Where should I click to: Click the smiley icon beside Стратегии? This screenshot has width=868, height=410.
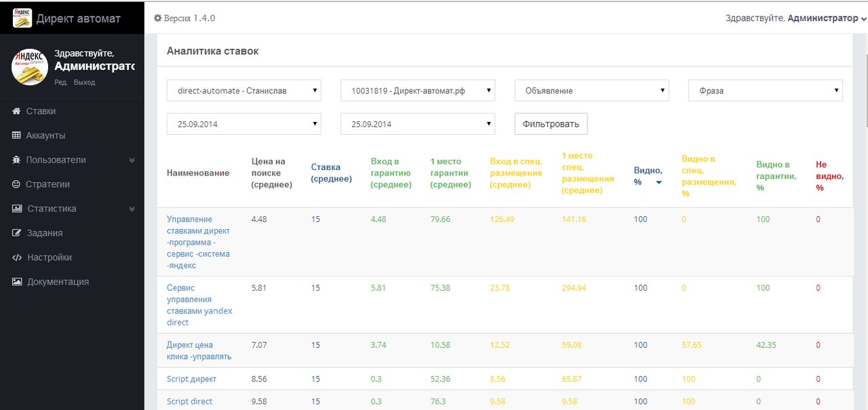[x=17, y=184]
